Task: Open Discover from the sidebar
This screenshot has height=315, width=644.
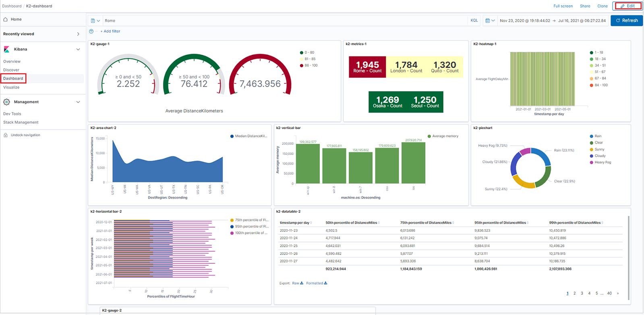Action: pos(11,70)
